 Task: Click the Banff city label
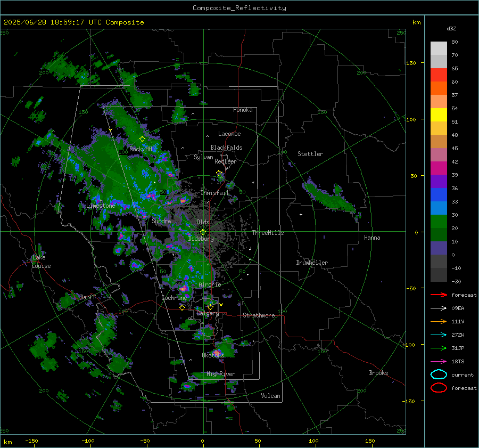click(88, 297)
